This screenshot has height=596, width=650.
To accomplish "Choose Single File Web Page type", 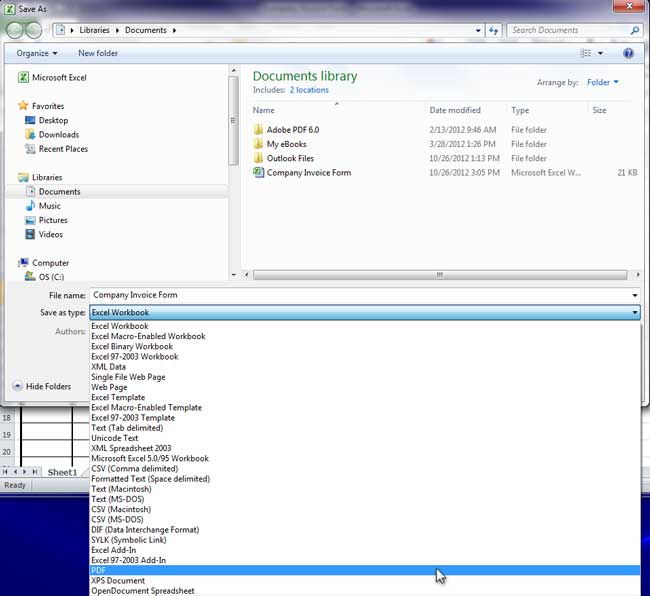I will pos(365,377).
